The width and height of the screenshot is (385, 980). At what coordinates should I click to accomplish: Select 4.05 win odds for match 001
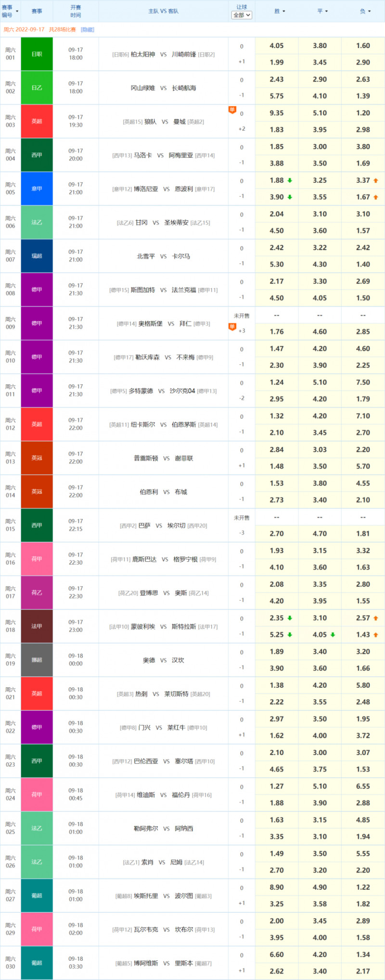point(277,46)
